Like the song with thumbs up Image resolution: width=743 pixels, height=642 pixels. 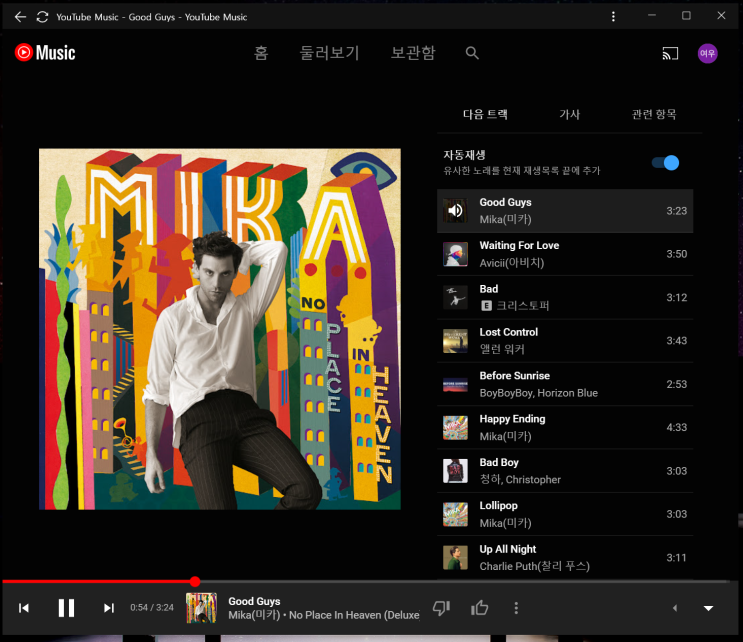[x=480, y=608]
